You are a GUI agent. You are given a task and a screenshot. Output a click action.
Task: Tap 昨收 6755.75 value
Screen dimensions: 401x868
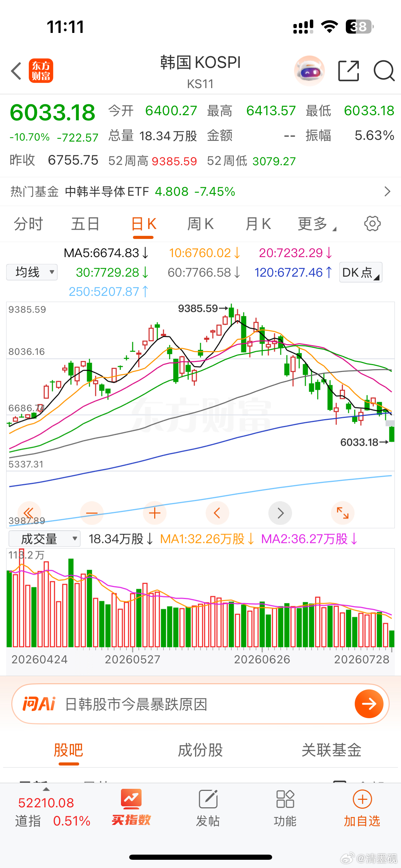pyautogui.click(x=73, y=160)
